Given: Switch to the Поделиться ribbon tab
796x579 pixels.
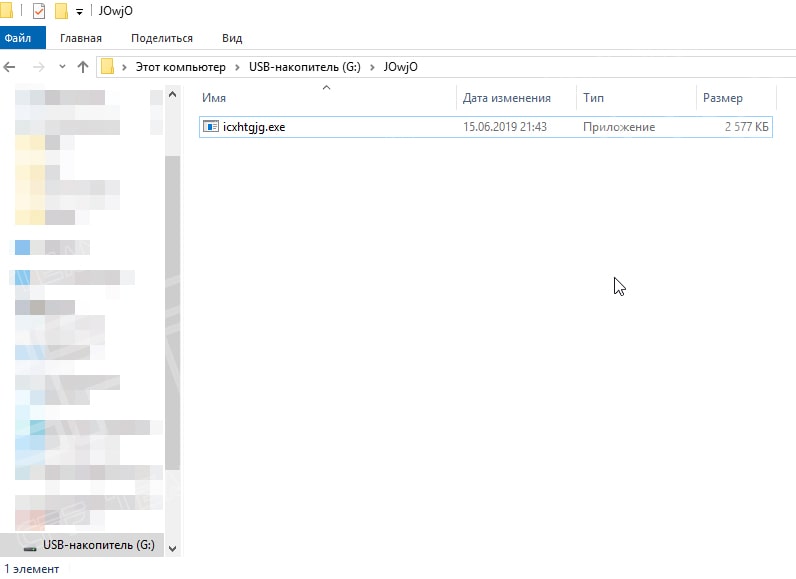Looking at the screenshot, I should [x=162, y=38].
